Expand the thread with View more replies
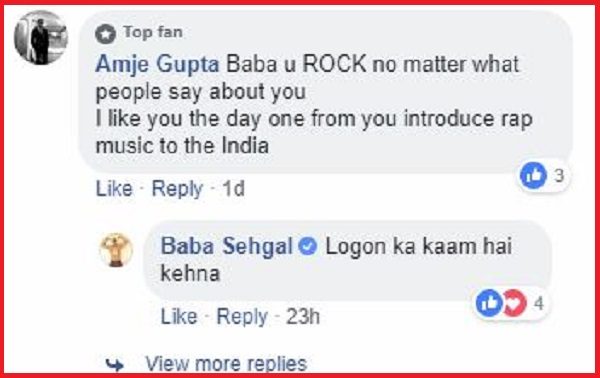Image resolution: width=600 pixels, height=378 pixels. coord(226,363)
